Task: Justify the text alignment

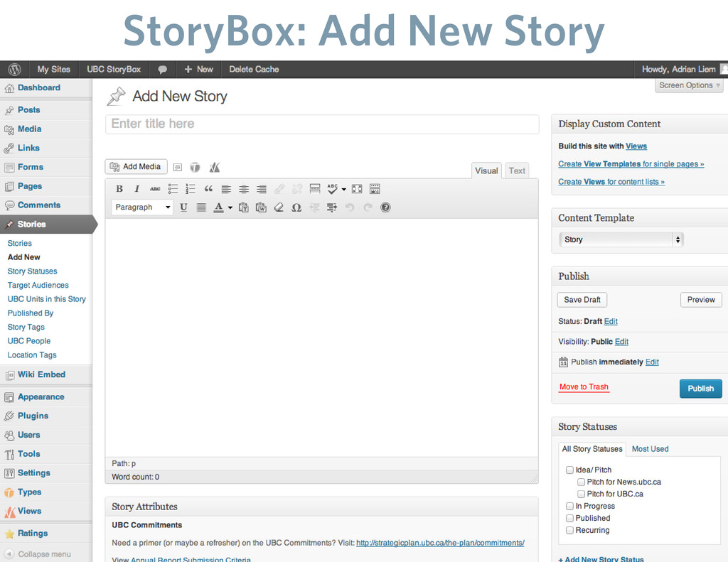Action: coord(201,207)
